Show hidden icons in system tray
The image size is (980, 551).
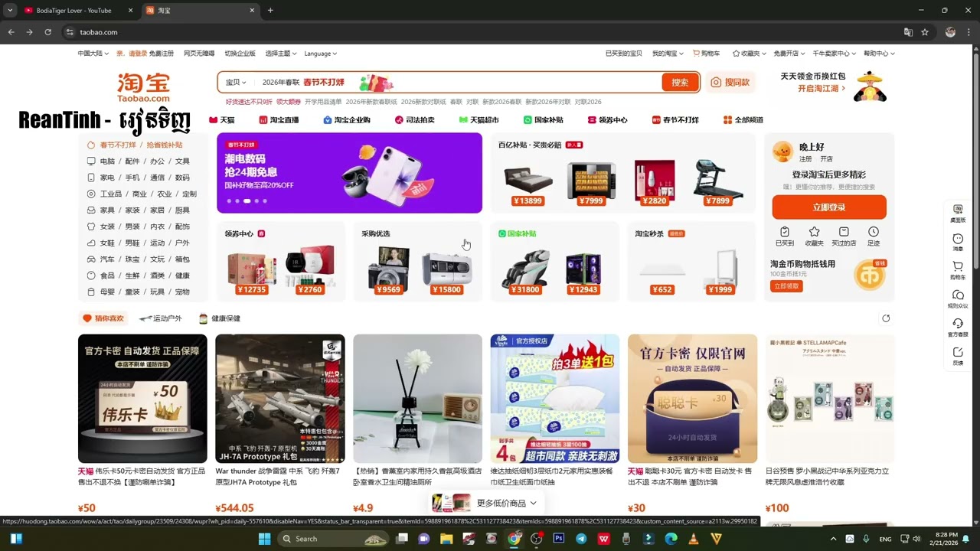click(x=833, y=539)
